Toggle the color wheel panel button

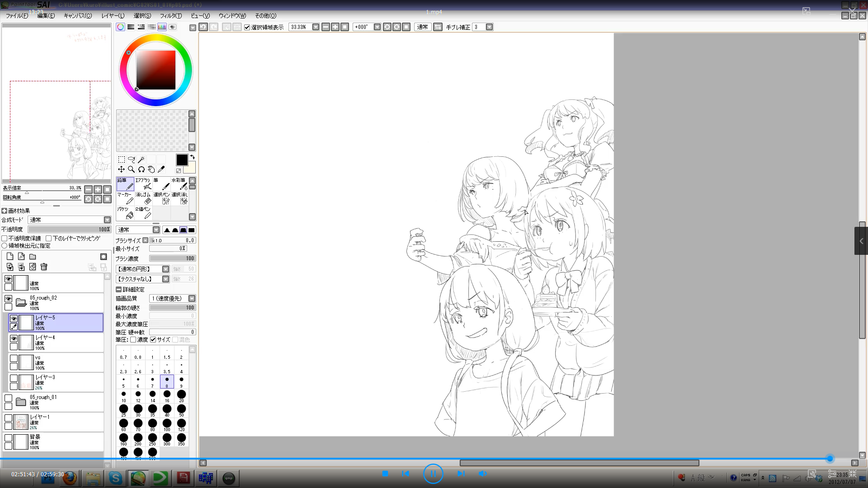[121, 27]
